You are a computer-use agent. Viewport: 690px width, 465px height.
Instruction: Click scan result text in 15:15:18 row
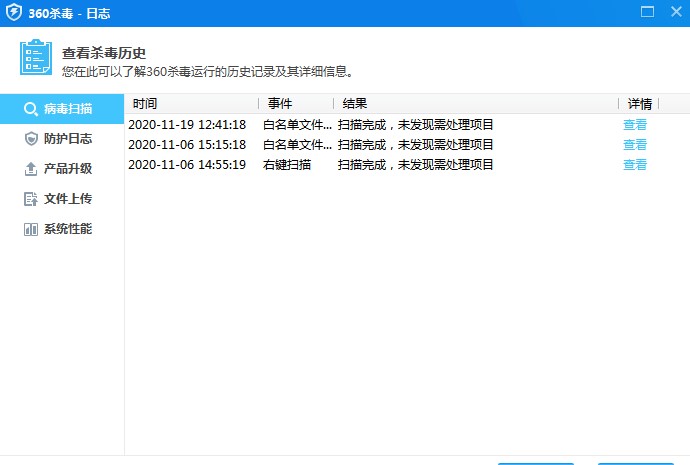click(415, 145)
